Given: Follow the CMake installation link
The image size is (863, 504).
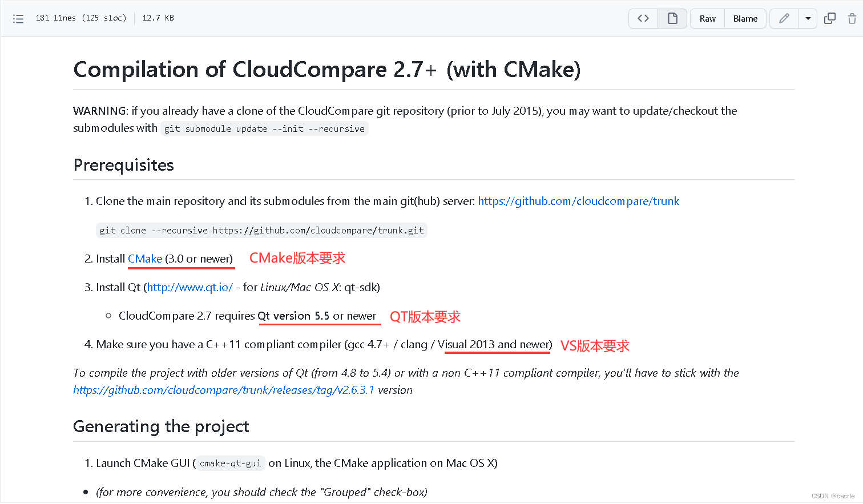Looking at the screenshot, I should [144, 259].
